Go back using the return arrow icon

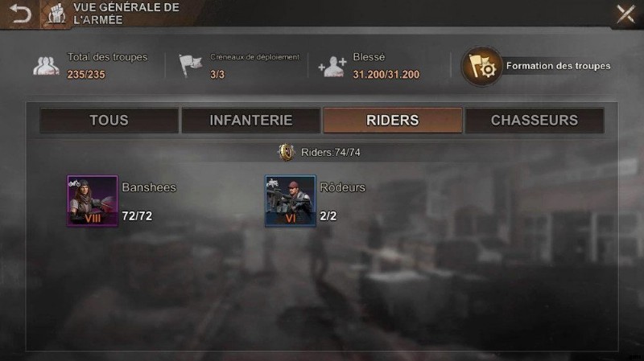(21, 14)
